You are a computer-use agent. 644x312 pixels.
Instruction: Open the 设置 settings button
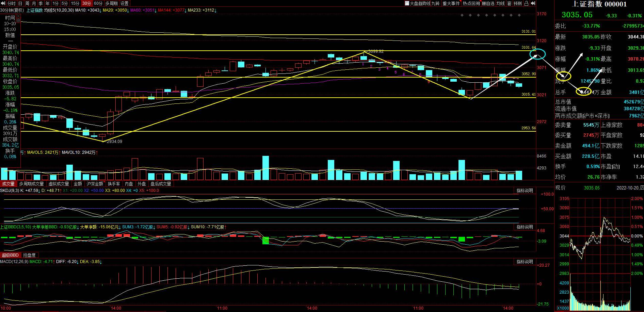click(x=125, y=3)
